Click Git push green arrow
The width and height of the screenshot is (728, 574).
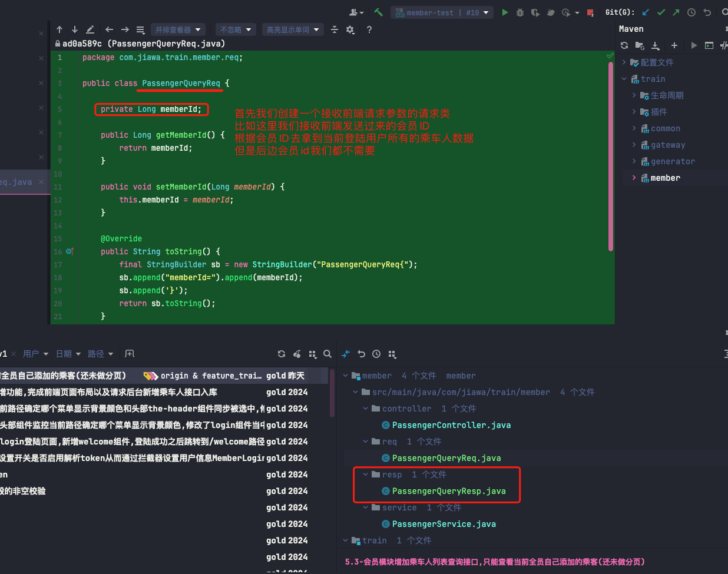676,12
